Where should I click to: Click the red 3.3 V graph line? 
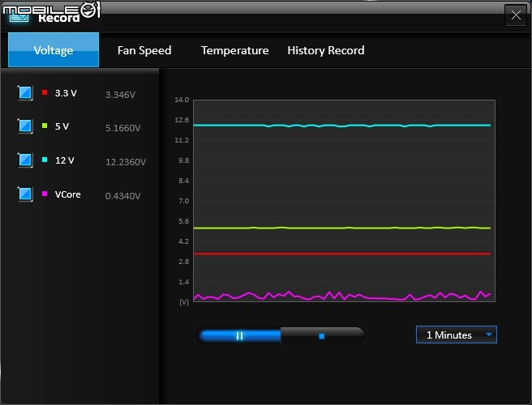[x=342, y=254]
